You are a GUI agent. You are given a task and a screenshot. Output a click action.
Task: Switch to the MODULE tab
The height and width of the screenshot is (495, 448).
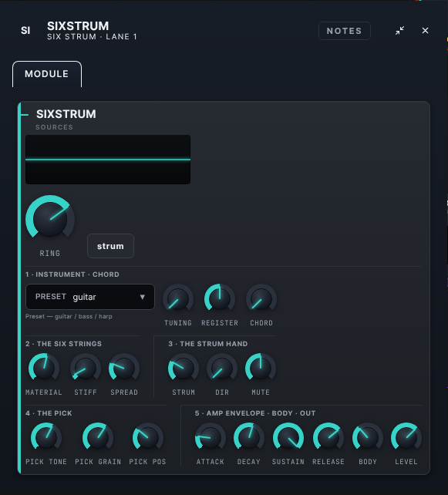[x=47, y=74]
